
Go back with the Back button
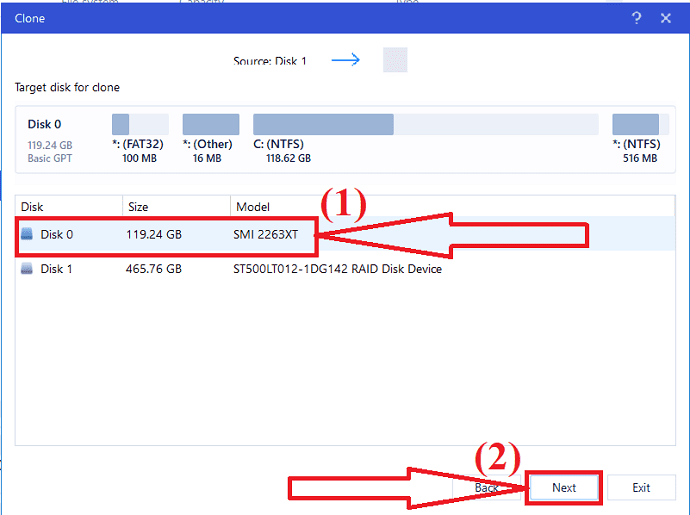click(487, 488)
